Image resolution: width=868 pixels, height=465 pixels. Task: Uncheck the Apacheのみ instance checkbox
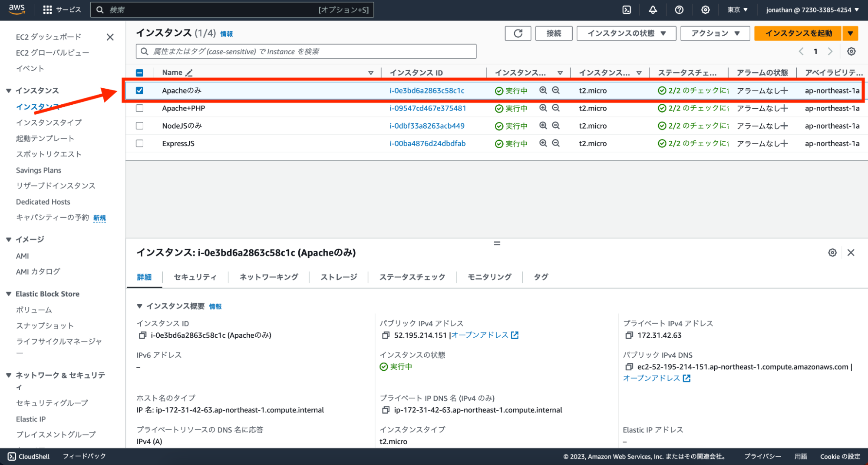[x=139, y=90]
